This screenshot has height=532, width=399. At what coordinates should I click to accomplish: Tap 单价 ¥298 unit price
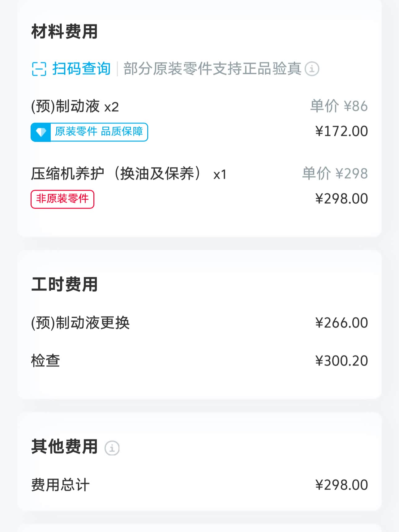335,173
